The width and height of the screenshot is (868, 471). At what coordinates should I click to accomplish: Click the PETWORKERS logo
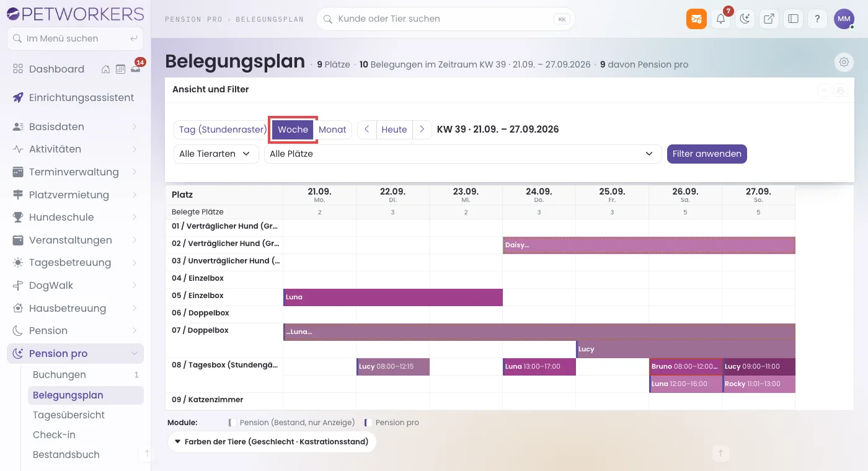75,14
